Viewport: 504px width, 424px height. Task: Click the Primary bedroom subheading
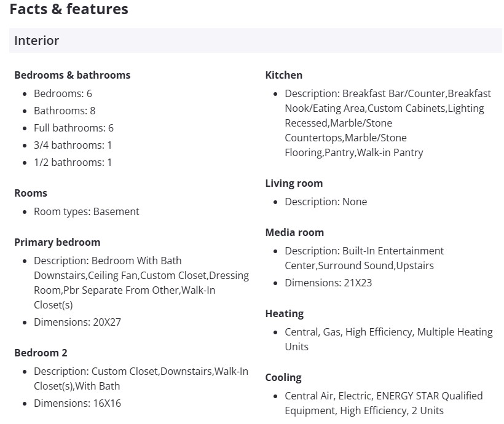pyautogui.click(x=57, y=242)
